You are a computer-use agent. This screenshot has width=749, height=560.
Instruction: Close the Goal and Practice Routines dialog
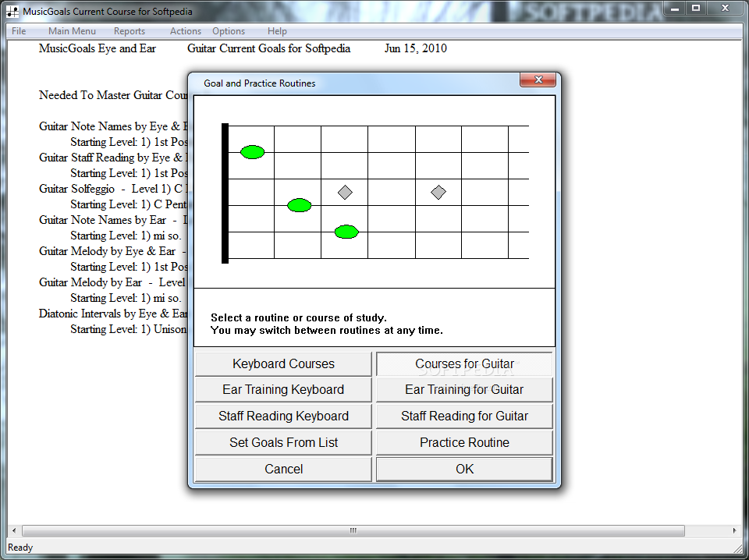(538, 80)
